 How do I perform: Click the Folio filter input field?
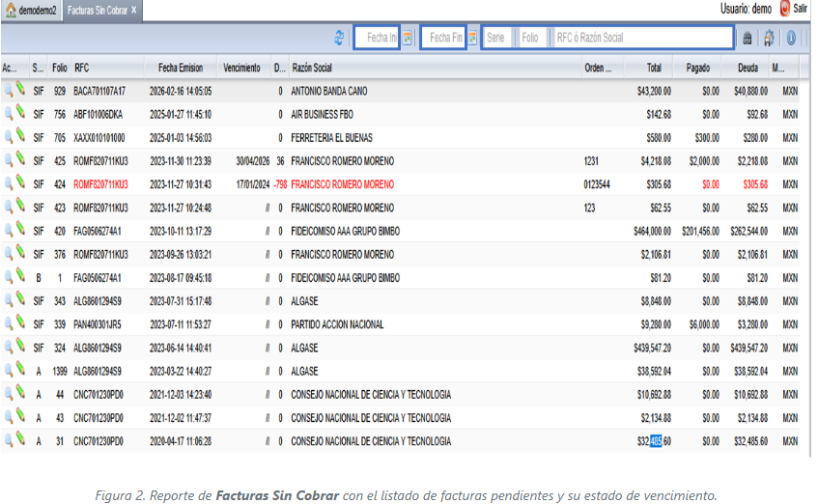click(x=530, y=38)
